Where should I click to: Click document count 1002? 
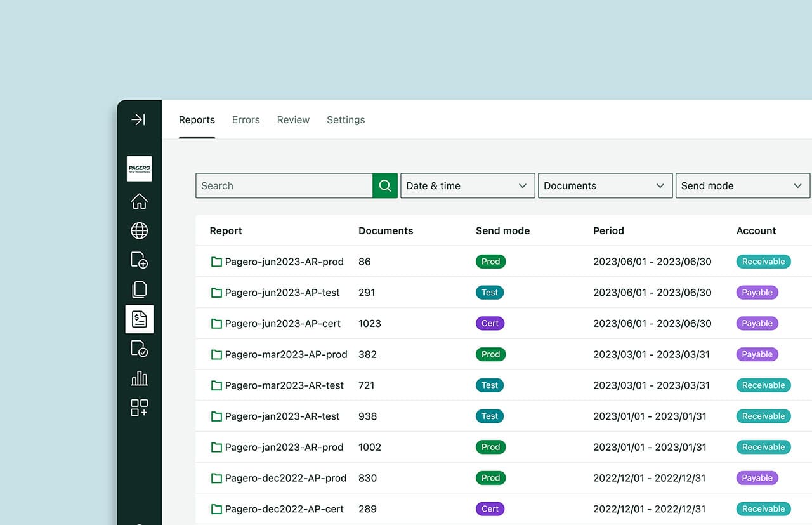pos(370,447)
